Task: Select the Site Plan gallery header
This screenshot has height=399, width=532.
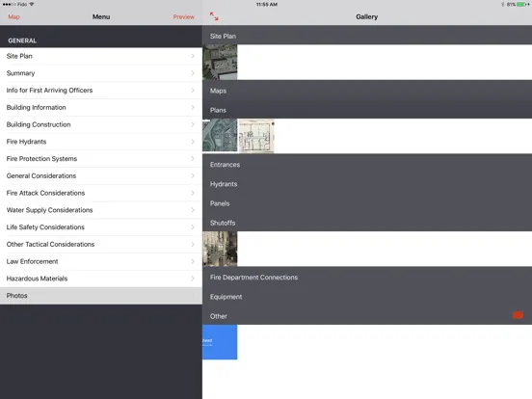Action: (x=367, y=36)
